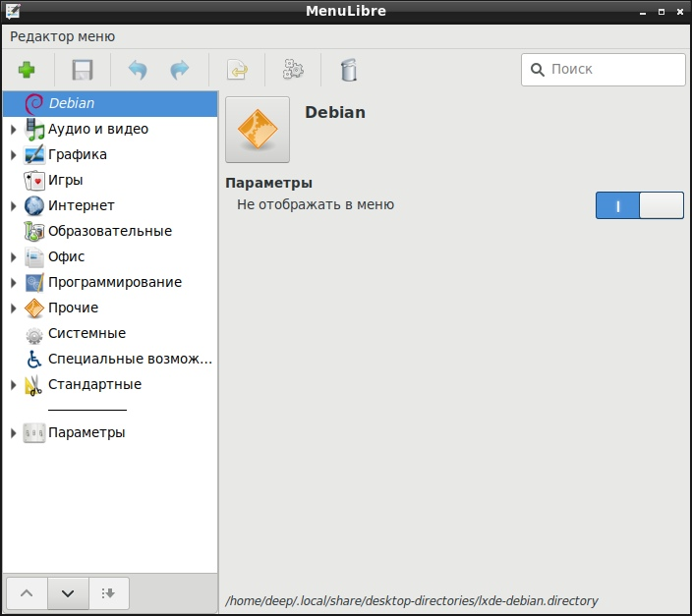Screen dimensions: 692x616
Task: Click the Системные gear icon
Action: tap(34, 335)
